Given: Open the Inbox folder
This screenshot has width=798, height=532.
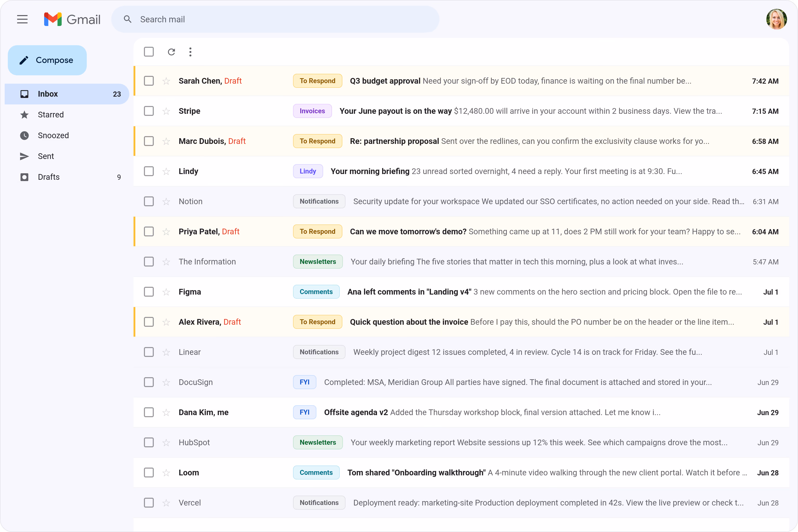Looking at the screenshot, I should pos(67,94).
